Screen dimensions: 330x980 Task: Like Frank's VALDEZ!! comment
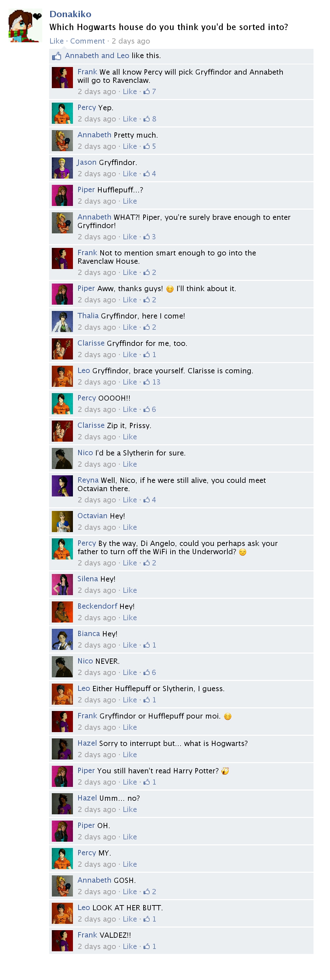point(130,946)
